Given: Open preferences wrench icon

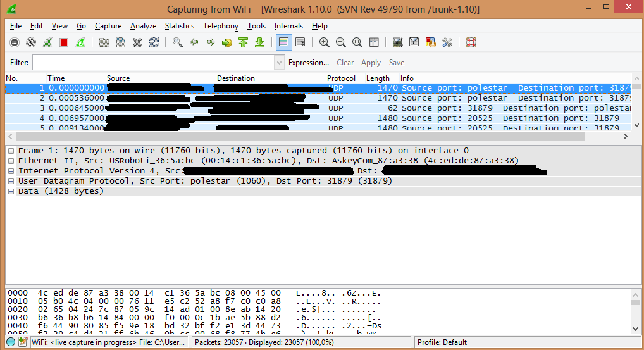Looking at the screenshot, I should click(x=447, y=42).
